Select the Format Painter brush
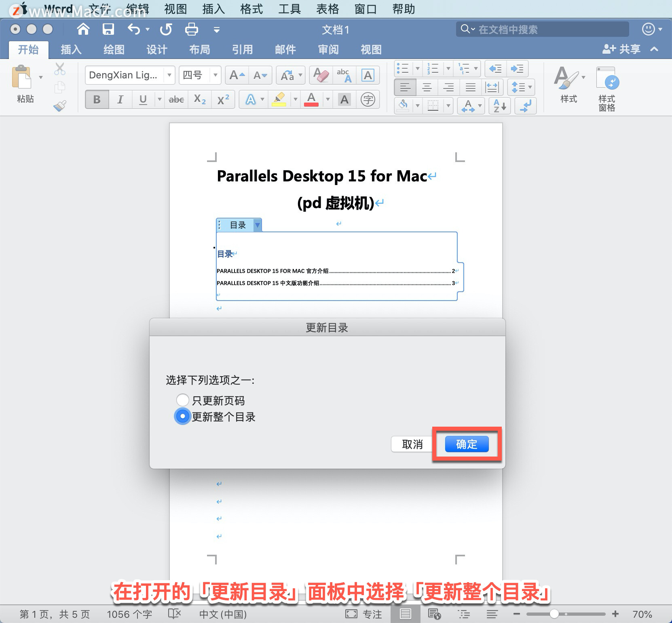672x623 pixels. click(x=60, y=106)
